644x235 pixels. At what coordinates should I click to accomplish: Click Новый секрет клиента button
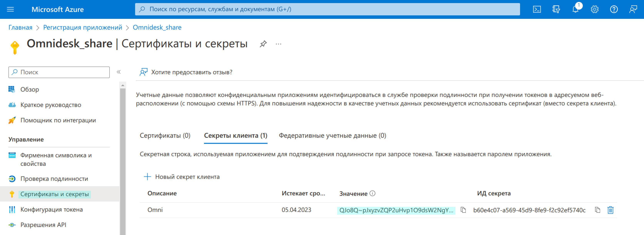[182, 177]
